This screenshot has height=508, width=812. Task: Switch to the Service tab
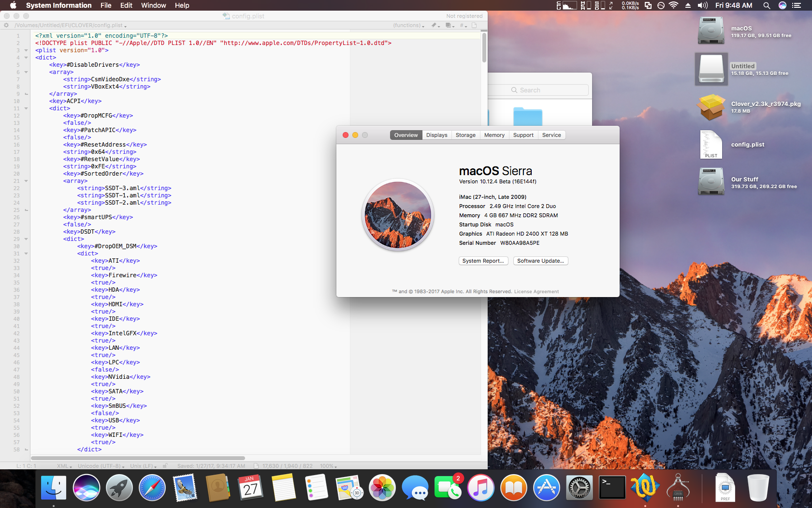pos(551,135)
